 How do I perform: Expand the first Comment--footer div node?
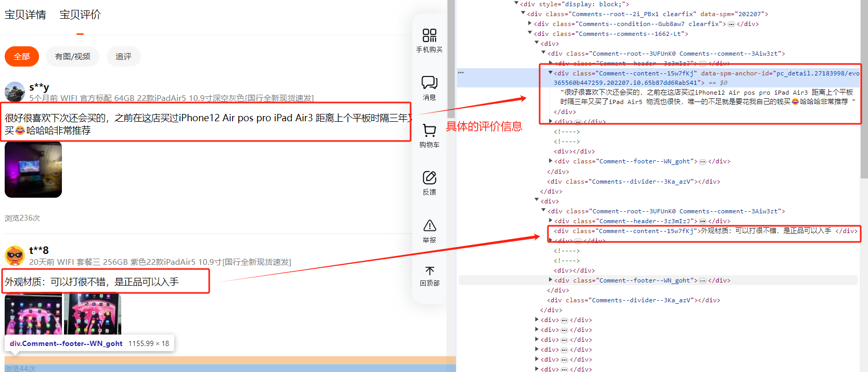click(x=551, y=161)
